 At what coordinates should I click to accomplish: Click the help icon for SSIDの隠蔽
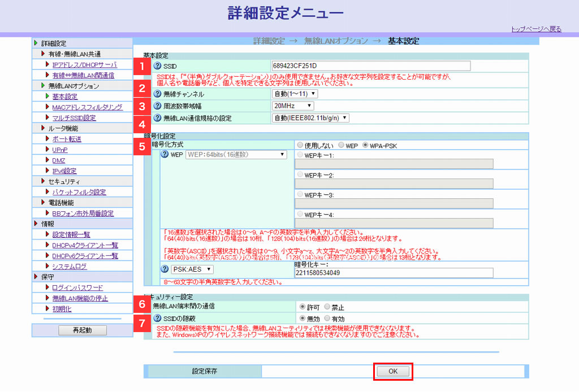(x=158, y=319)
